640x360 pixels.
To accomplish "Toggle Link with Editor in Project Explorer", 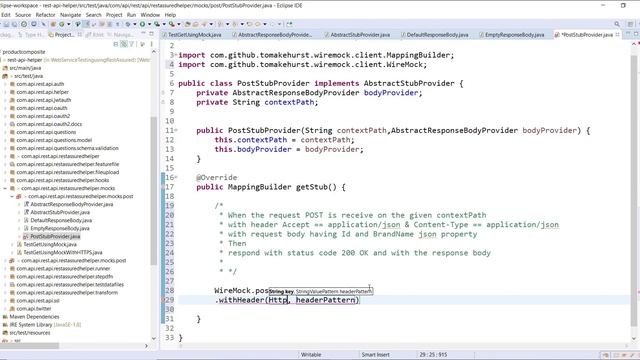I will click(x=124, y=44).
